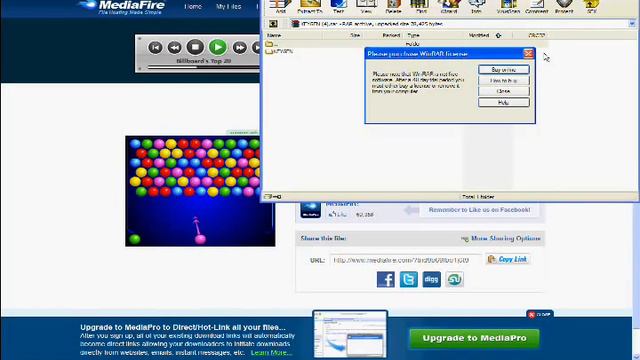Click the VirusScan toolbar icon
This screenshot has width=640, height=360.
pos(508,6)
